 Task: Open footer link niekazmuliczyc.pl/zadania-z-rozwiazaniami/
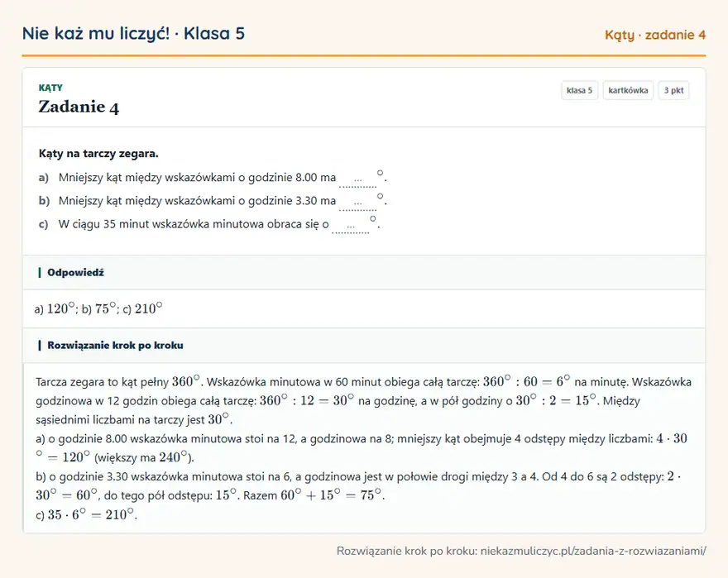[593, 551]
